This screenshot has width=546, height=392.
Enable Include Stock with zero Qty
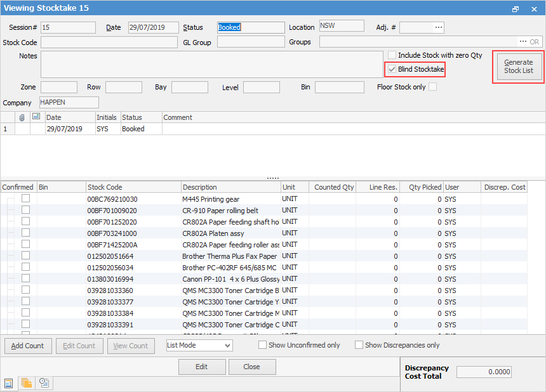pos(392,56)
